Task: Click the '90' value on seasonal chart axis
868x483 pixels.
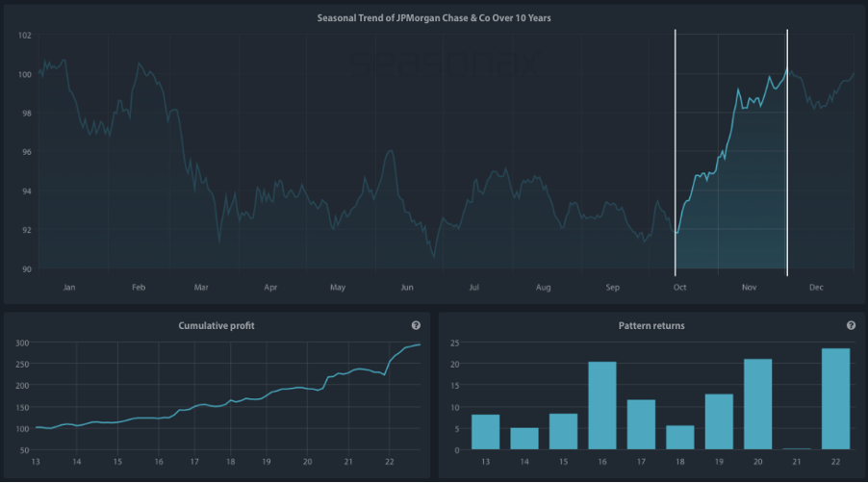Action: point(27,269)
